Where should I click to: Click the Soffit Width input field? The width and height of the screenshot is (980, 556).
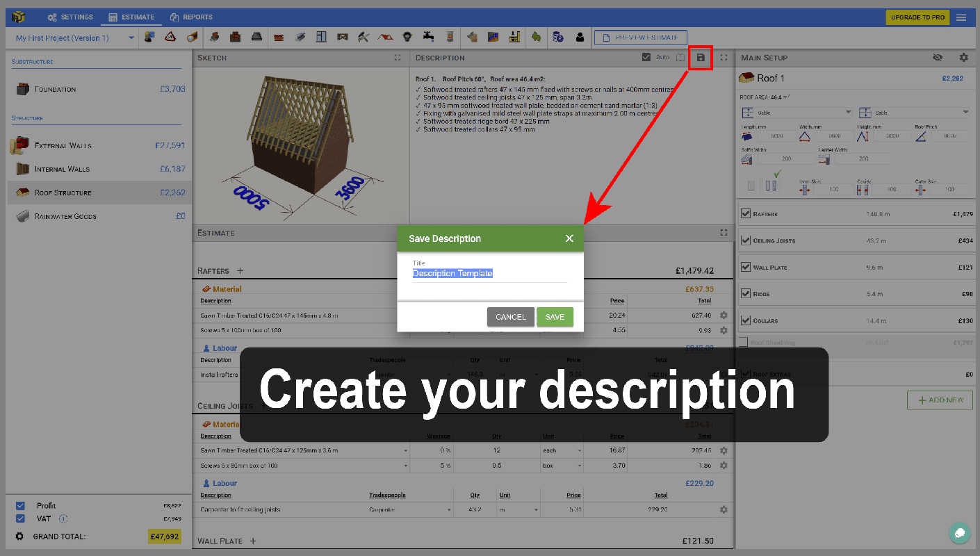[x=787, y=159]
